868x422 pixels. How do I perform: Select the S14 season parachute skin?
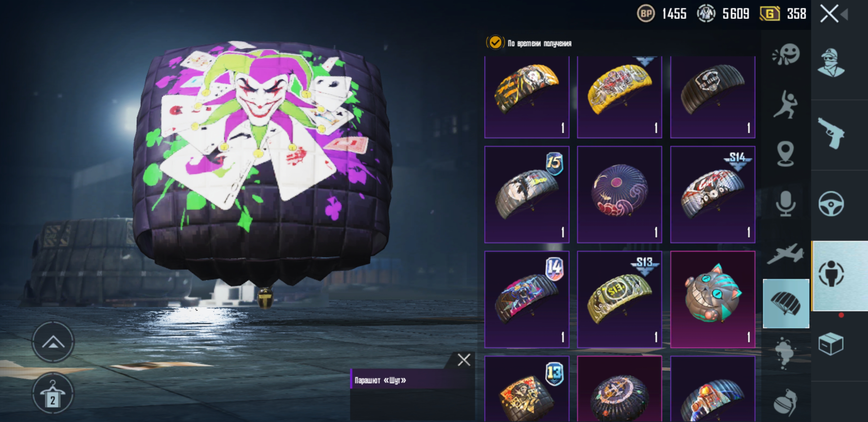click(x=713, y=194)
